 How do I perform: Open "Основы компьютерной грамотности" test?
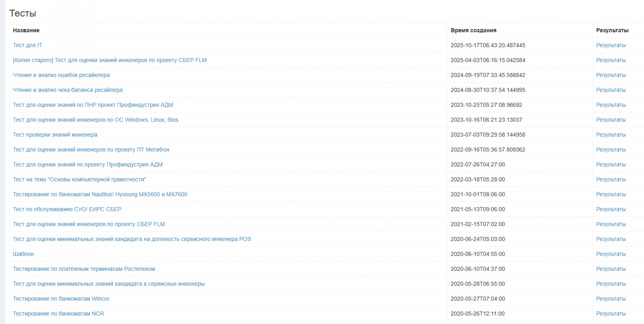click(79, 179)
